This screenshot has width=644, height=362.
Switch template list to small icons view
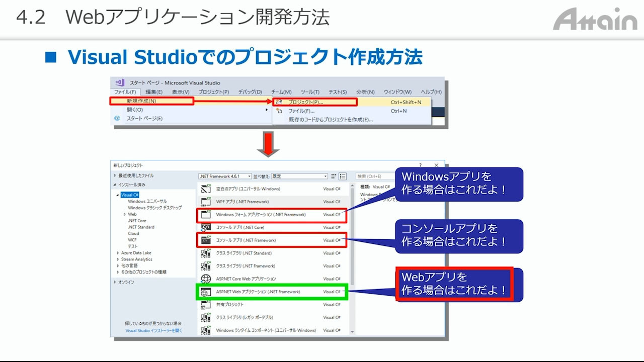(x=335, y=176)
